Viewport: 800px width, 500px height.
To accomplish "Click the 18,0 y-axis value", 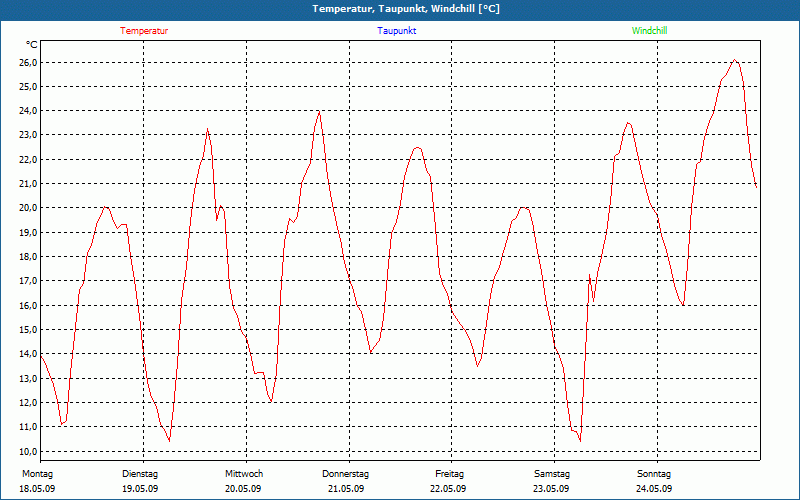I will click(x=28, y=257).
